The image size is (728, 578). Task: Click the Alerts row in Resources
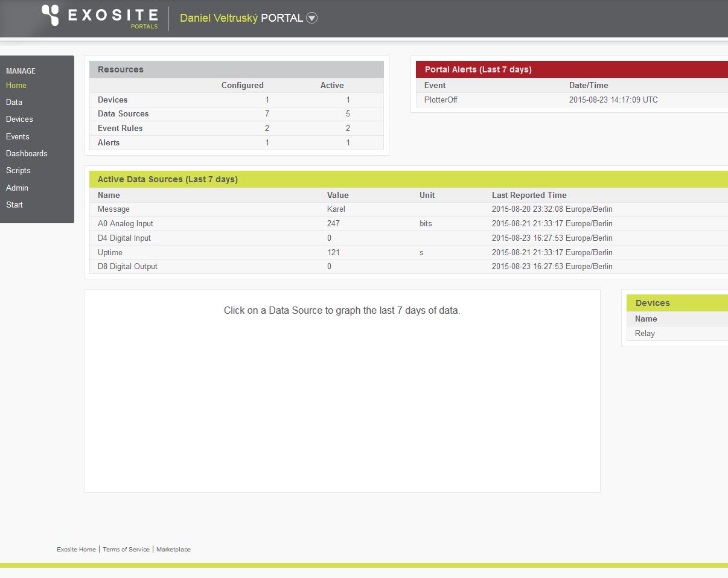point(237,143)
